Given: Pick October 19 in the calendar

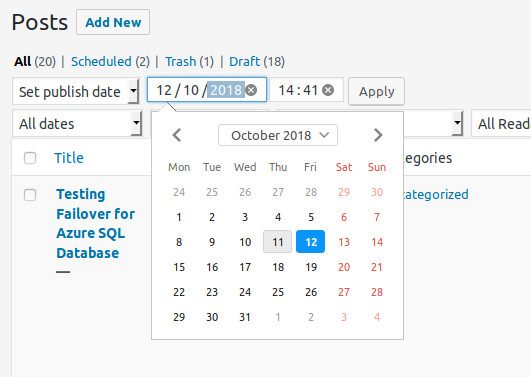Looking at the screenshot, I should pyautogui.click(x=311, y=267).
